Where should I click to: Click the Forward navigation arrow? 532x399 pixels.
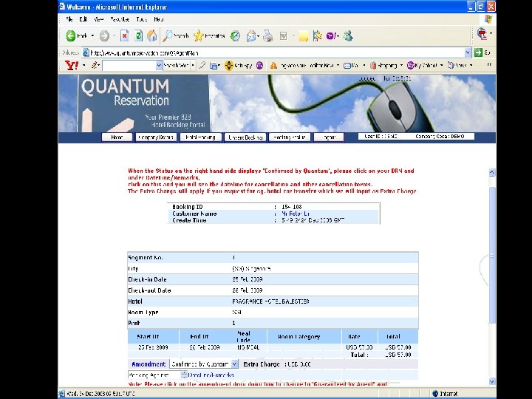pos(104,35)
